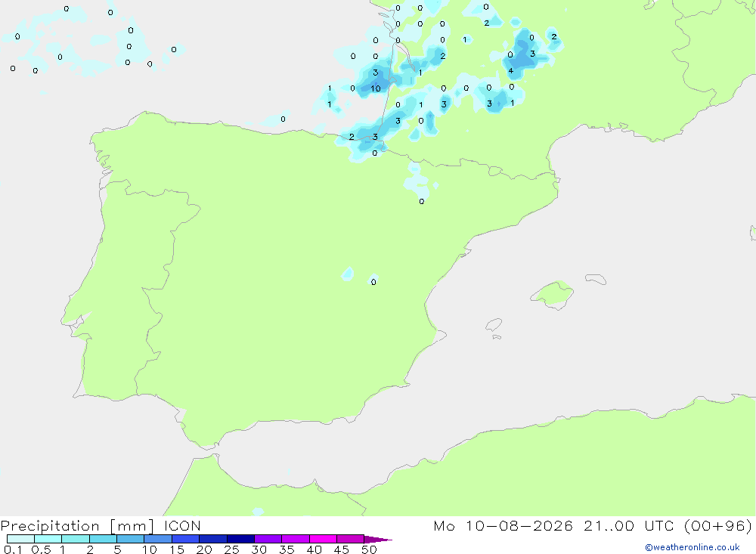Image resolution: width=756 pixels, height=554 pixels.
Task: Click the above-50 mm arrow at legend end
Action: pos(378,540)
